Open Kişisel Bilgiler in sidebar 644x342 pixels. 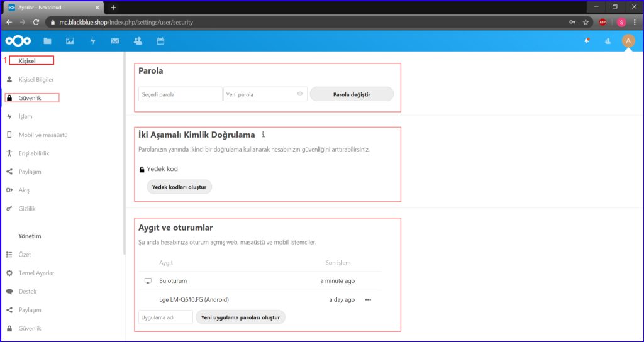coord(36,79)
